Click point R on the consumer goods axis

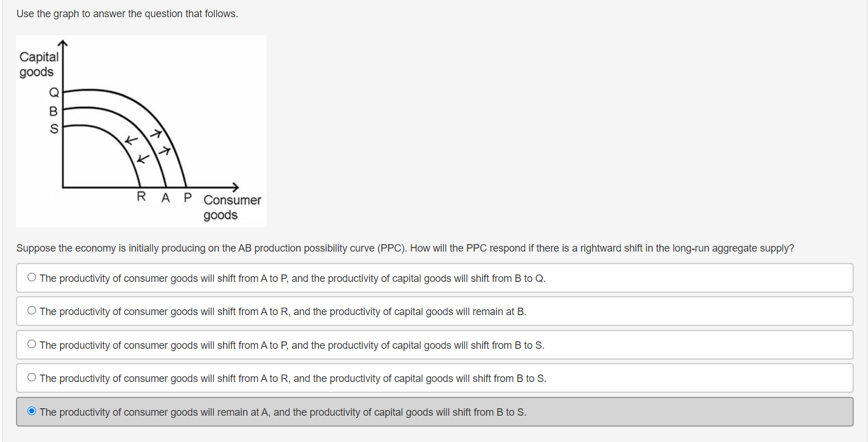click(140, 197)
